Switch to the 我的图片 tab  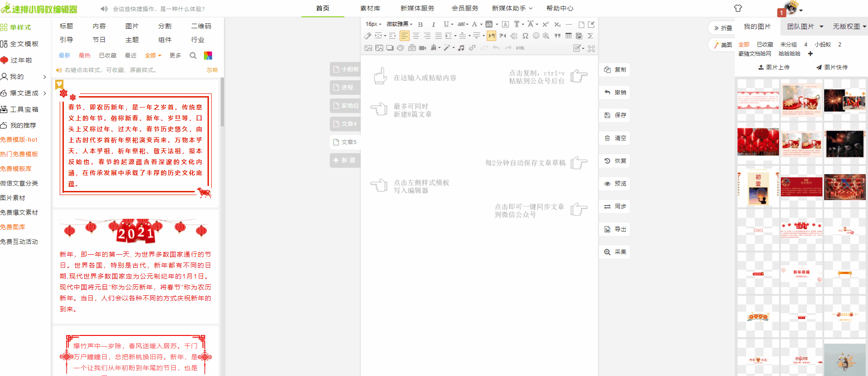757,26
